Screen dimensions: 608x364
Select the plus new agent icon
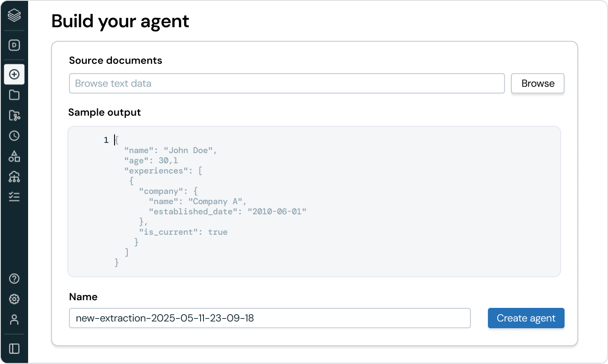point(14,74)
